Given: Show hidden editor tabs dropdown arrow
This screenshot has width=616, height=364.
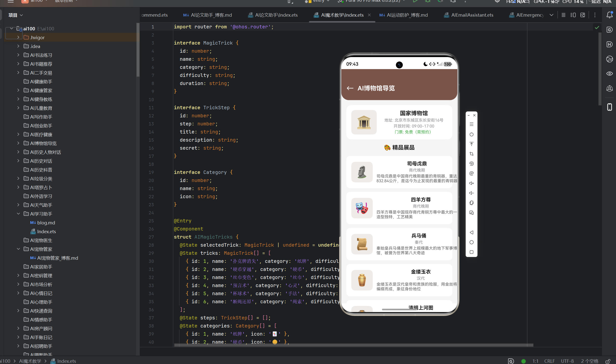Looking at the screenshot, I should (552, 15).
